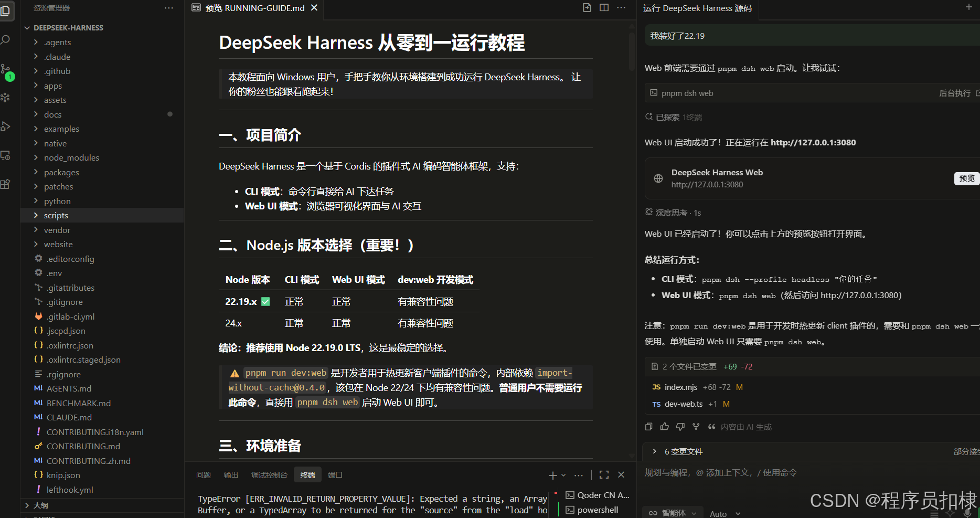Select the Qoder CN terminal instance
The height and width of the screenshot is (518, 980).
coord(598,495)
